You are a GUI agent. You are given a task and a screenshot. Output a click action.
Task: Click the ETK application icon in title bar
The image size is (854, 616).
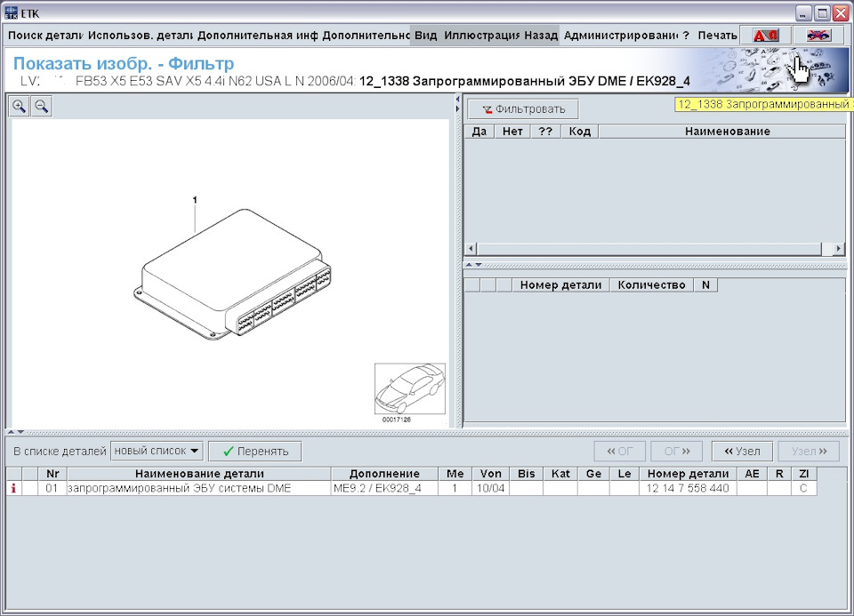pyautogui.click(x=11, y=13)
